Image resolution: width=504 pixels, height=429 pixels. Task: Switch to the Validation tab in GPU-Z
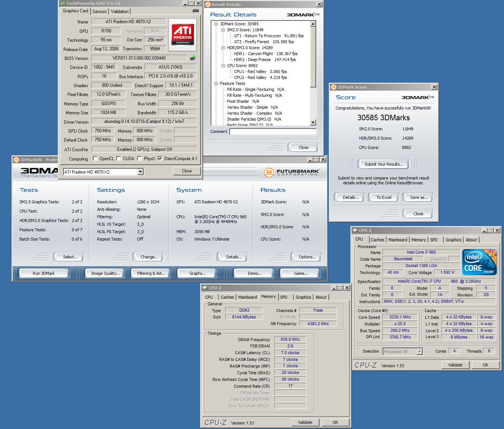point(120,12)
